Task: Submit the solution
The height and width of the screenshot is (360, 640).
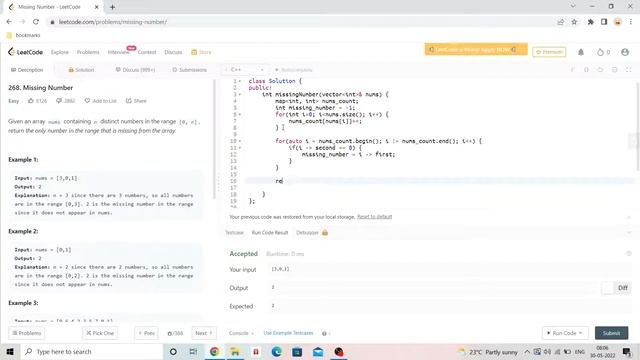Action: [611, 333]
